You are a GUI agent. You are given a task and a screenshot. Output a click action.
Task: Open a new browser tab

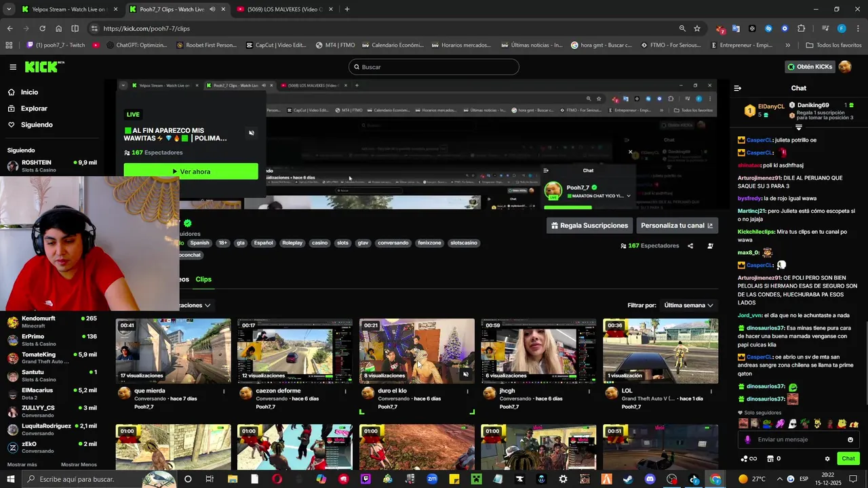[x=347, y=9]
